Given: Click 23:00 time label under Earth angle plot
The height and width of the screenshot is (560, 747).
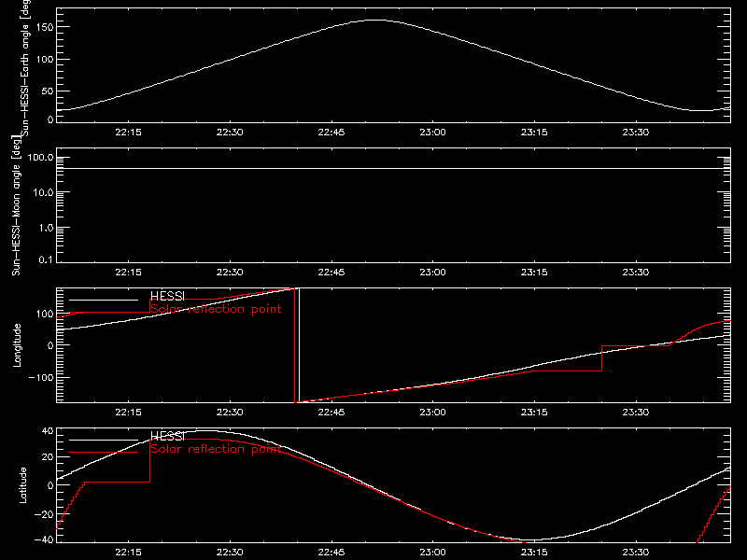Looking at the screenshot, I should coord(432,133).
